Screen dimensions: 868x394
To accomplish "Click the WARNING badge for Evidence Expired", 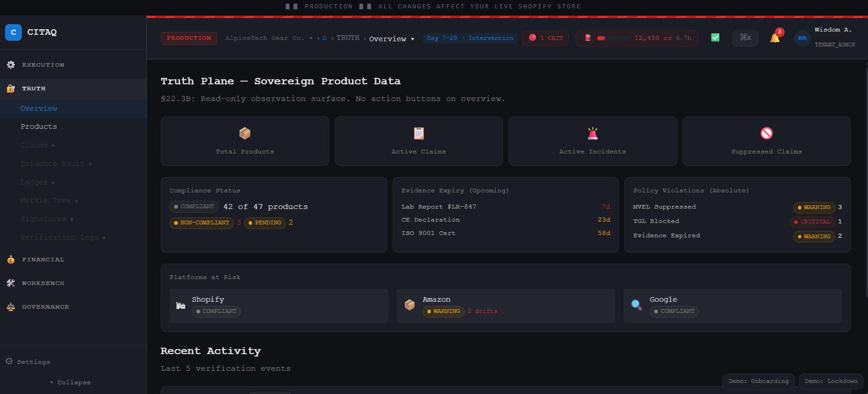I will tap(814, 236).
